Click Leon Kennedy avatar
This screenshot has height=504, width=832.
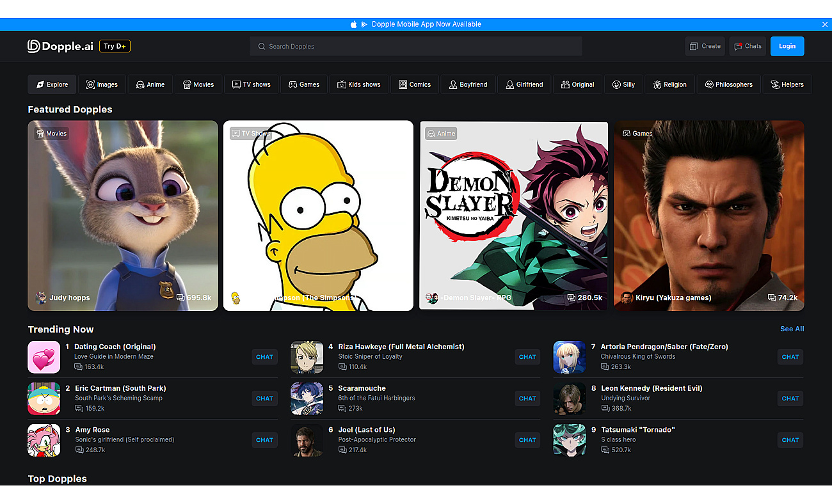[x=570, y=398]
